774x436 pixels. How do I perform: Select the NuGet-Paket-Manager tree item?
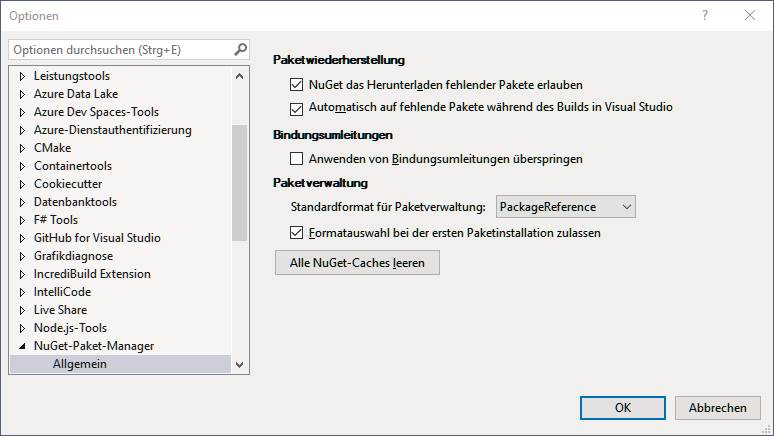pos(94,346)
